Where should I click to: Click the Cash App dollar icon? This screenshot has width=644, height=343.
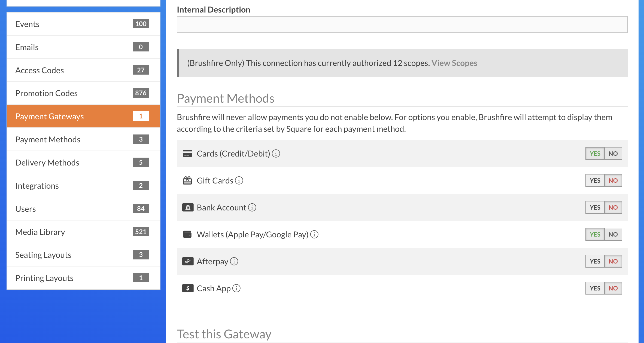(x=188, y=288)
